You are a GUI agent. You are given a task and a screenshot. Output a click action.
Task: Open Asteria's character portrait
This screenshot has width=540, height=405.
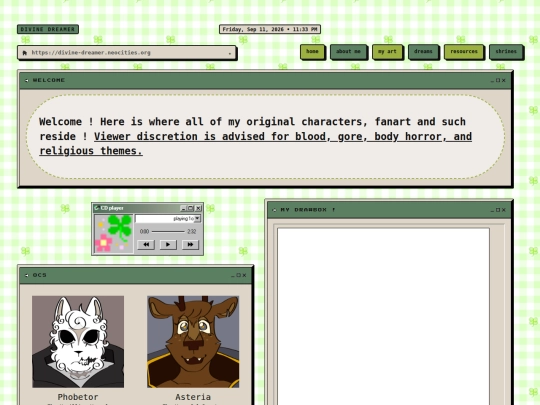coord(193,342)
